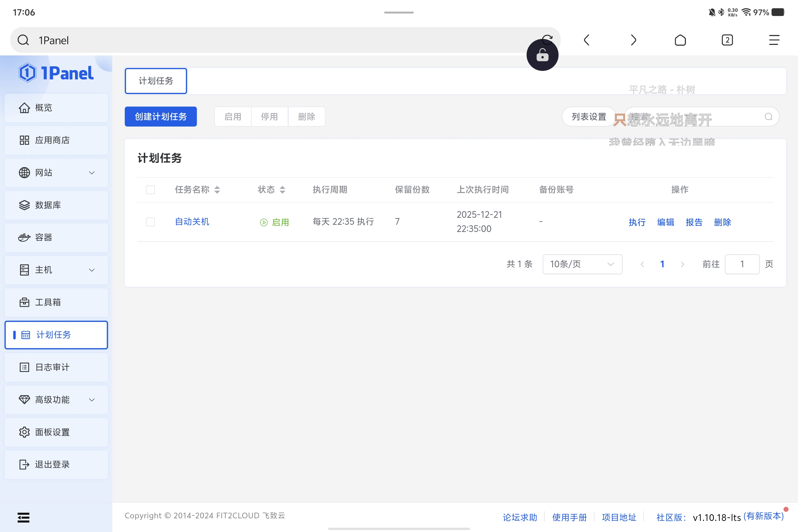798x532 pixels.
Task: Click 编辑 link for 自动关机 task
Action: point(665,222)
